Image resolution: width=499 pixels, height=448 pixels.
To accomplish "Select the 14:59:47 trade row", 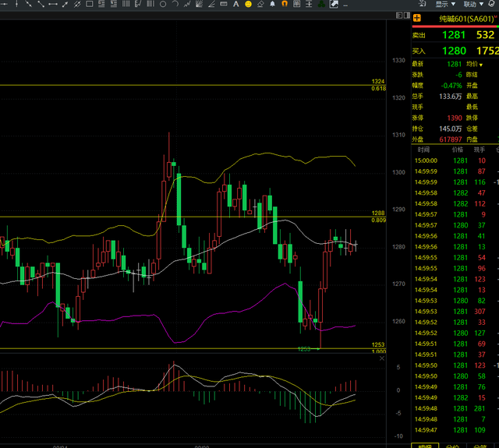I will pyautogui.click(x=455, y=430).
